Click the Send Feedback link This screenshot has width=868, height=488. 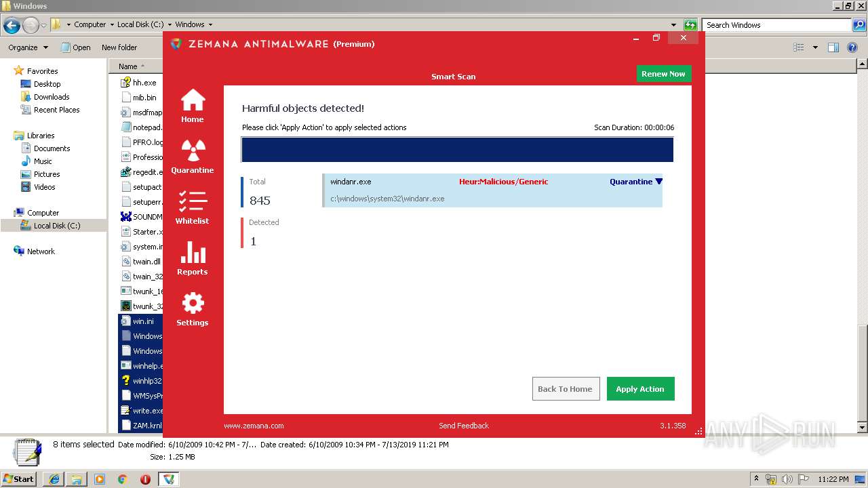pyautogui.click(x=464, y=426)
